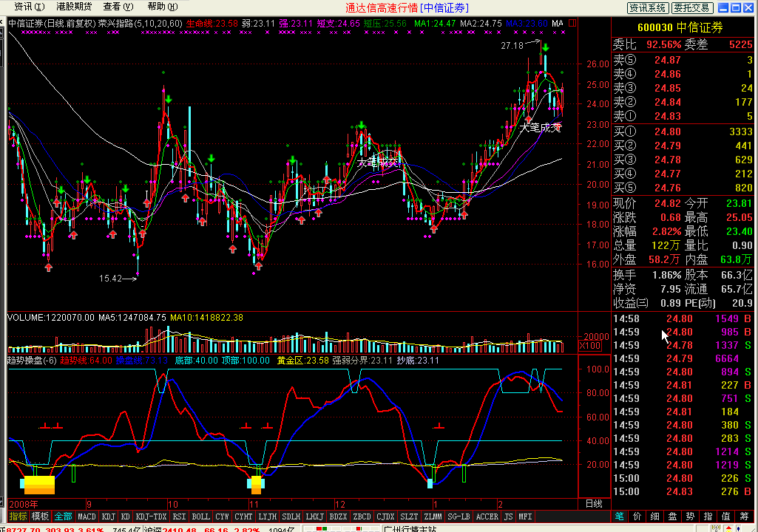758x532 pixels.
Task: Click the red panel-layout icon beside MA
Action: pos(572,23)
